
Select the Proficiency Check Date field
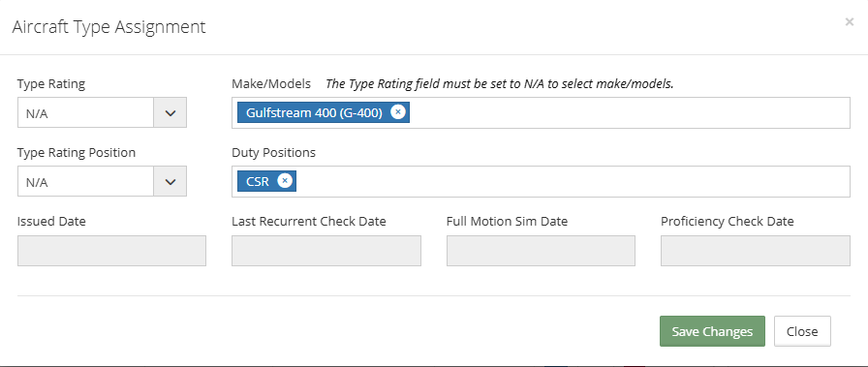click(755, 251)
